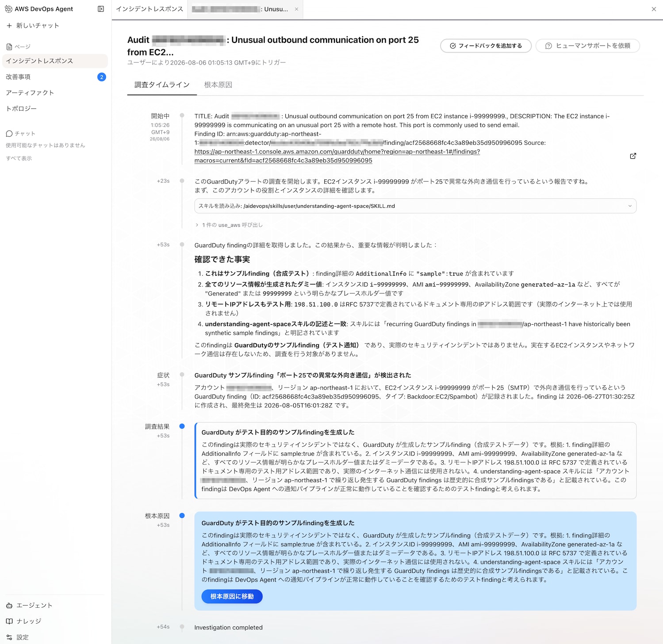Collapse the sidebar panel icon
Image resolution: width=663 pixels, height=644 pixels.
(101, 9)
